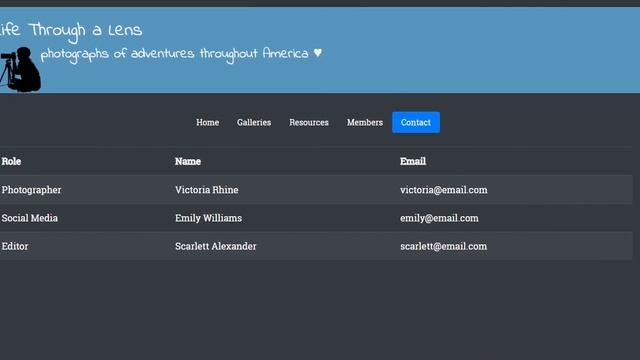Go to the Galleries page
Image resolution: width=640 pixels, height=360 pixels.
pyautogui.click(x=254, y=122)
